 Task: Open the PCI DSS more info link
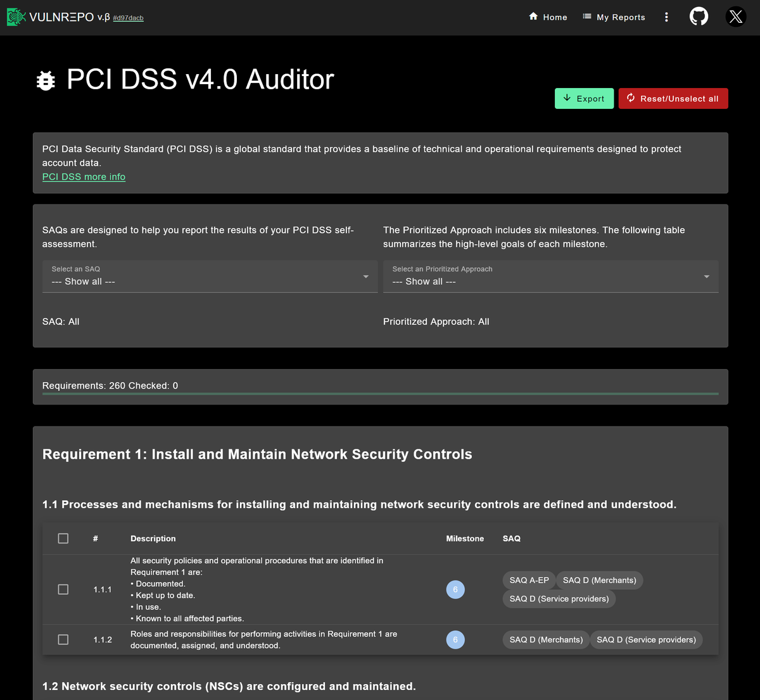click(84, 177)
